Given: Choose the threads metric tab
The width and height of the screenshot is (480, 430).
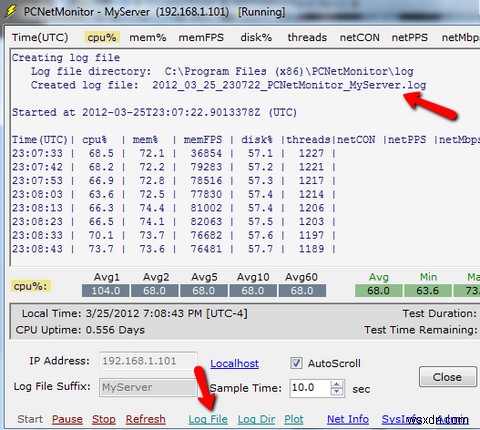Looking at the screenshot, I should [307, 37].
